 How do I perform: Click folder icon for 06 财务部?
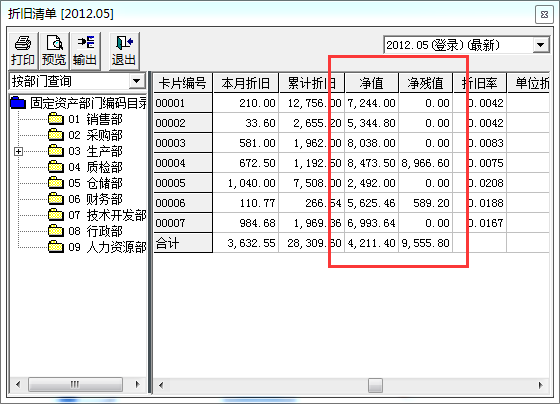point(56,199)
